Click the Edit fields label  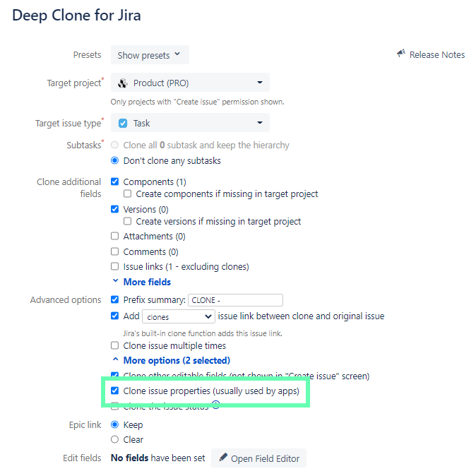(82, 458)
